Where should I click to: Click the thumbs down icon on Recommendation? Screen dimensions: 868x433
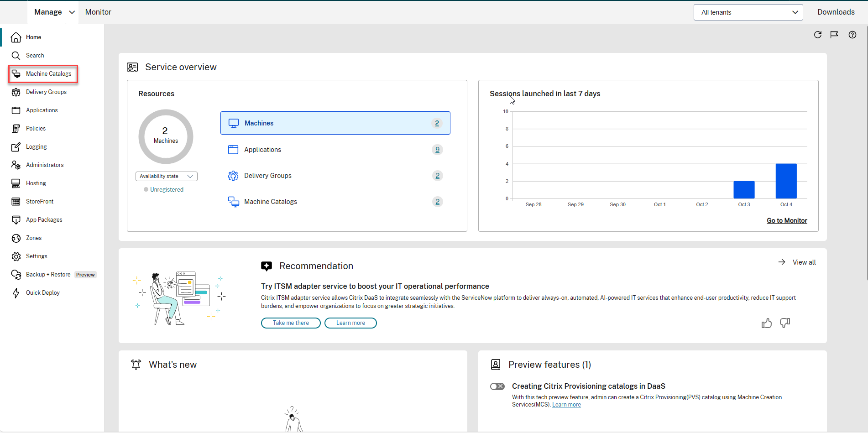pyautogui.click(x=784, y=323)
